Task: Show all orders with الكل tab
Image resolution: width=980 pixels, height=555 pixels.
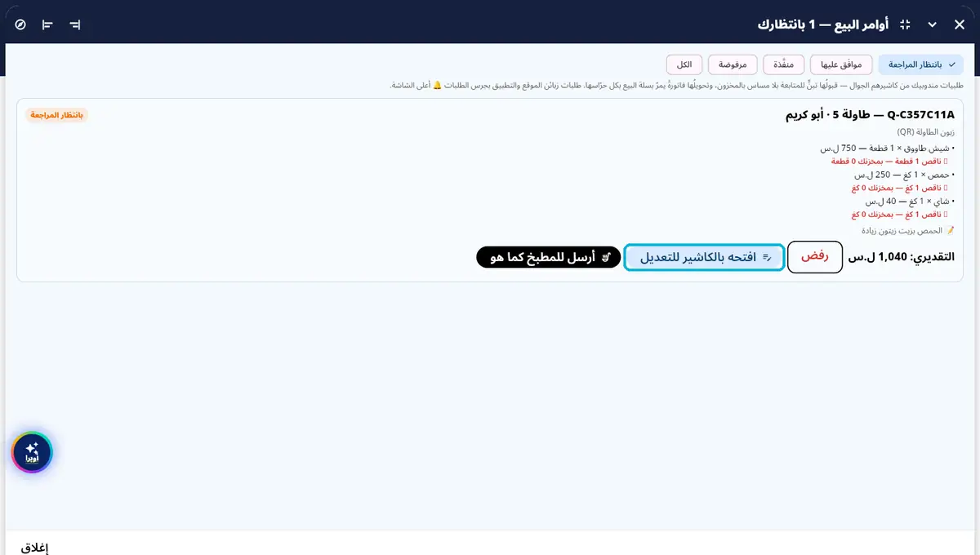Action: pos(684,64)
